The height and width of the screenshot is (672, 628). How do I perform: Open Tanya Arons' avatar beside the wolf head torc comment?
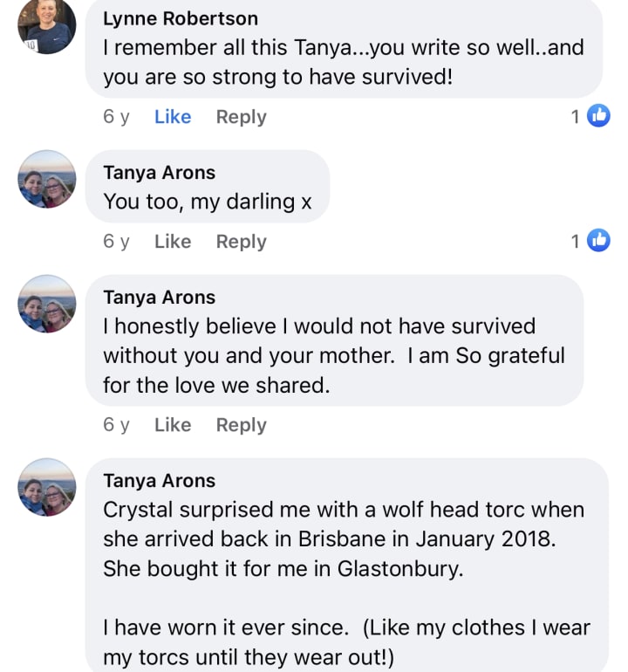47,487
